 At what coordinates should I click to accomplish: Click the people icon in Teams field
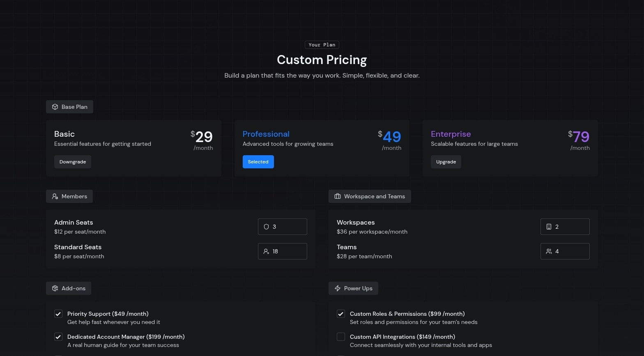tap(549, 251)
